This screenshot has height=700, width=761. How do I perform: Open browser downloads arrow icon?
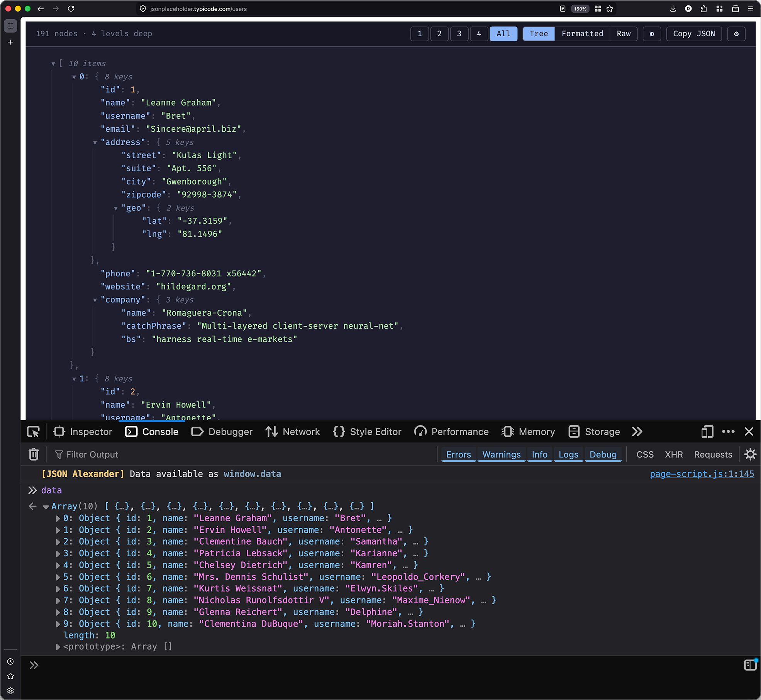tap(673, 8)
